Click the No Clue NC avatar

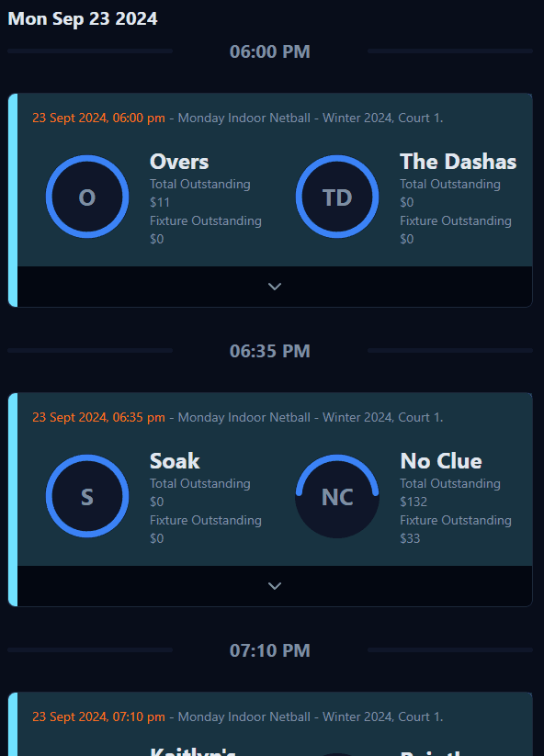point(337,496)
